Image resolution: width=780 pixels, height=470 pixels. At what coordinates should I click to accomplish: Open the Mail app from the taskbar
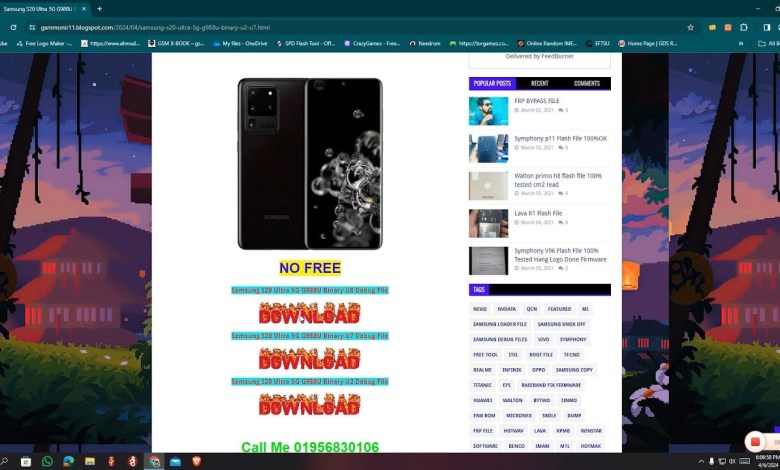point(175,461)
